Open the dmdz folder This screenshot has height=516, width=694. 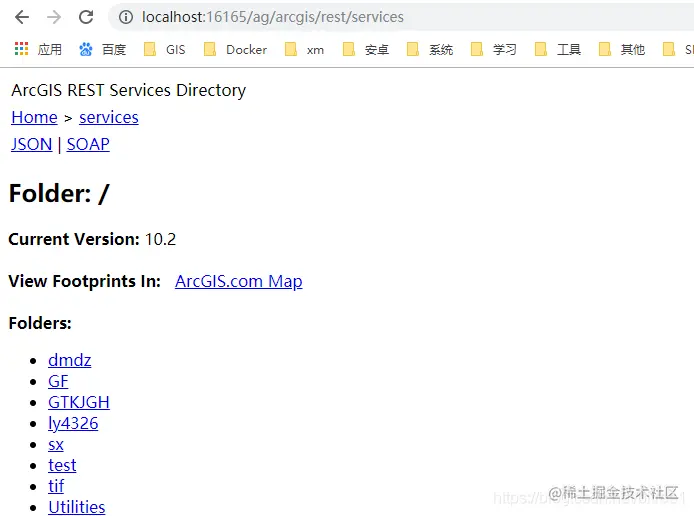coord(69,360)
